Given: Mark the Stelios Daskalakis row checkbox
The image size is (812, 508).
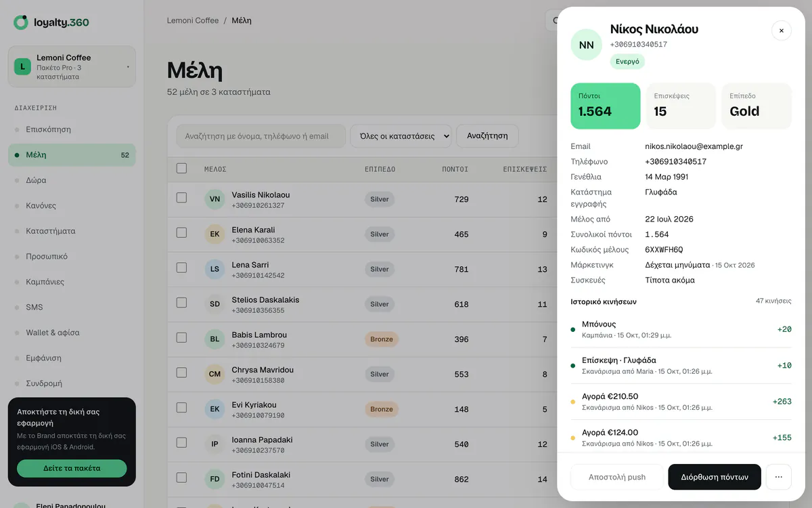Looking at the screenshot, I should [x=181, y=303].
